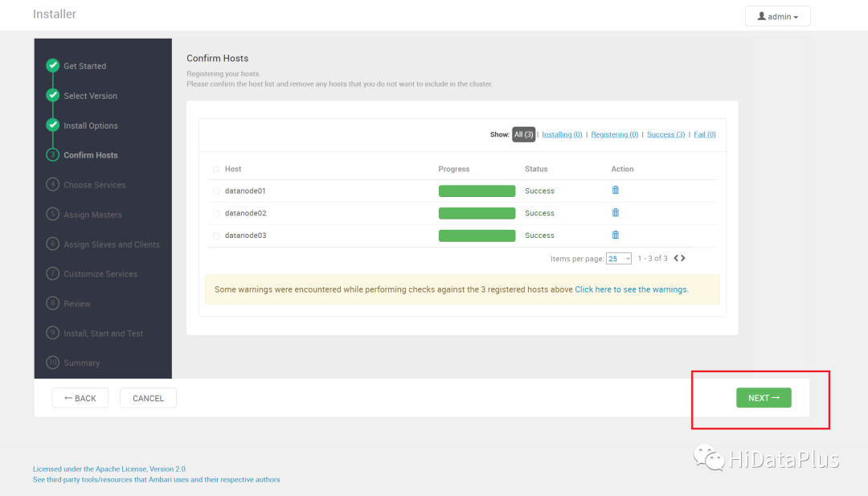Show All (3) hosts filter
This screenshot has width=868, height=496.
click(x=523, y=134)
